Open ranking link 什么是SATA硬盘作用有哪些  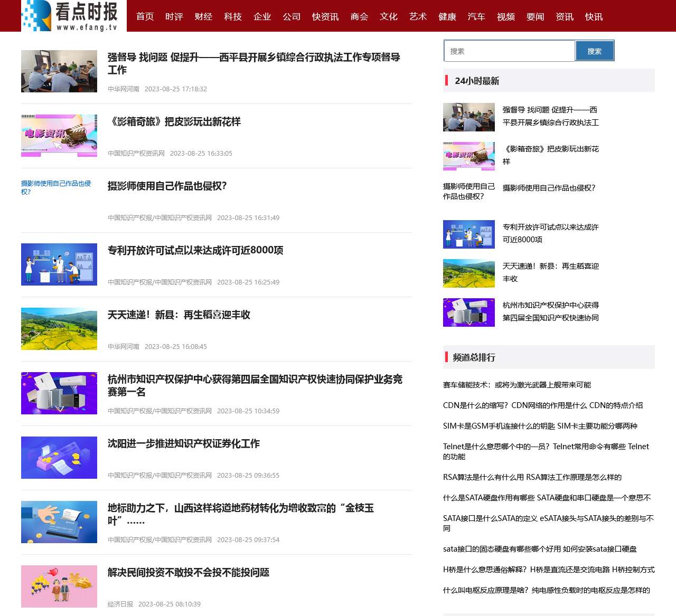tap(547, 498)
